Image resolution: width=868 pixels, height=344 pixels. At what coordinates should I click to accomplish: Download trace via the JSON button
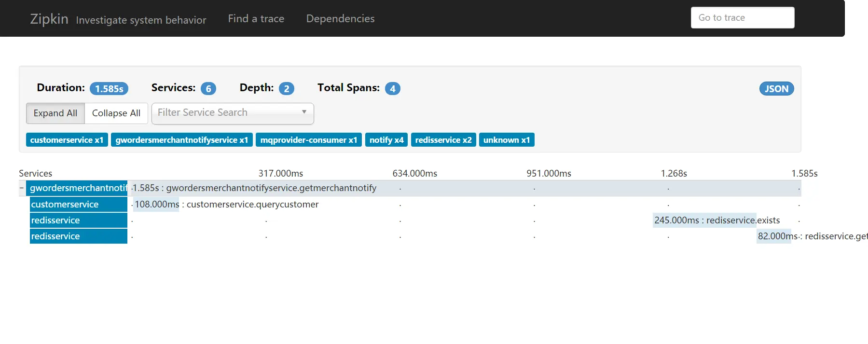pyautogui.click(x=776, y=89)
